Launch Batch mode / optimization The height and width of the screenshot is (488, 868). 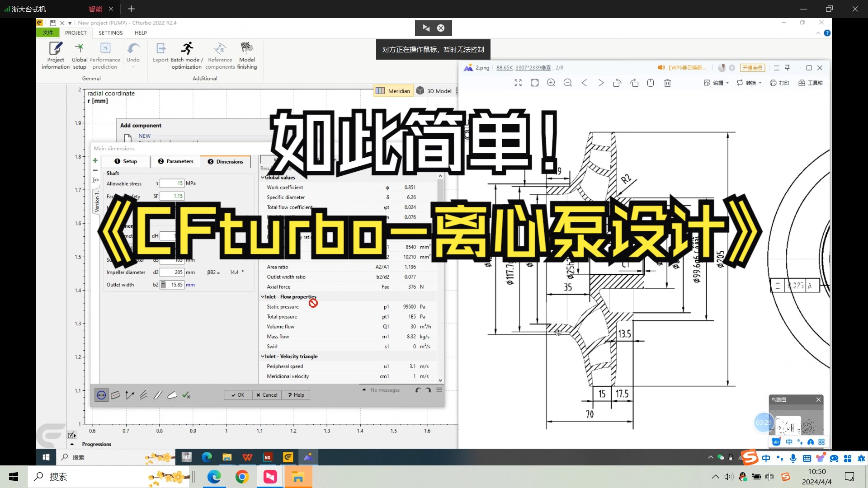(186, 54)
